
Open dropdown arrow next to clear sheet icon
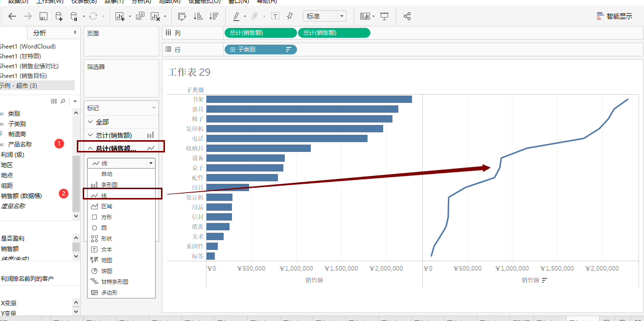point(165,17)
